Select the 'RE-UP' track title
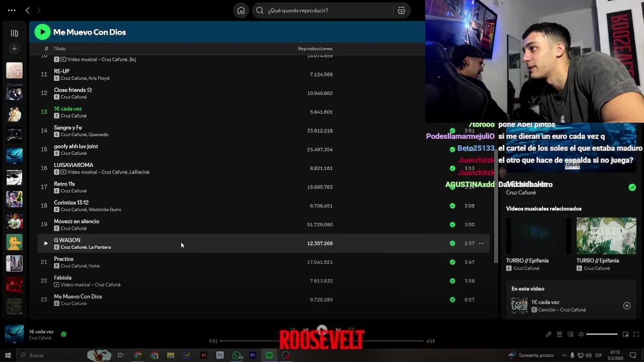 tap(62, 71)
